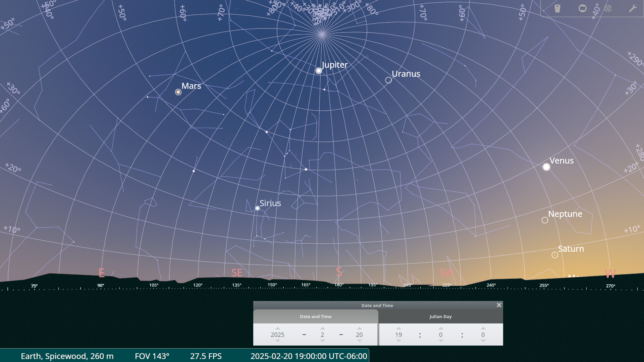Select the bright Venus object
The width and height of the screenshot is (644, 362).
[546, 167]
